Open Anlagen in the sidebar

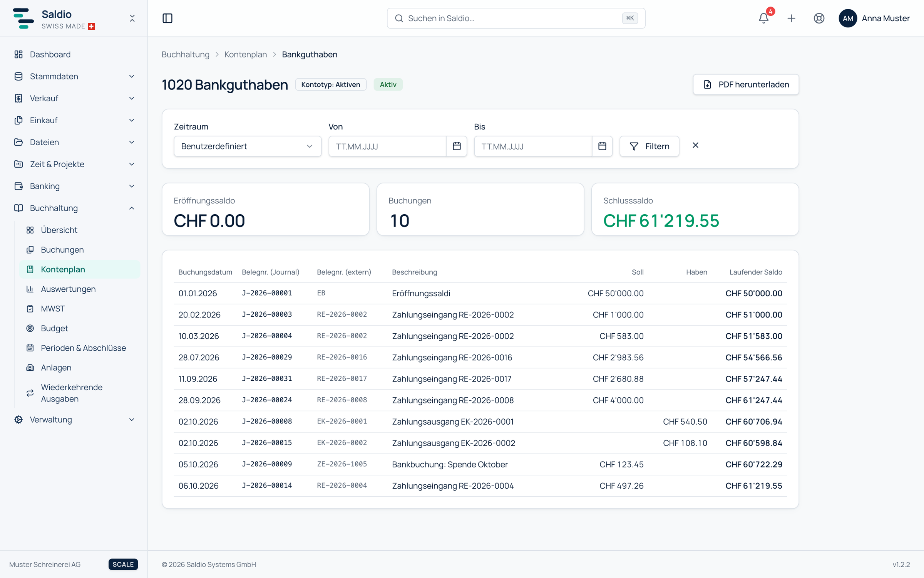point(80,368)
